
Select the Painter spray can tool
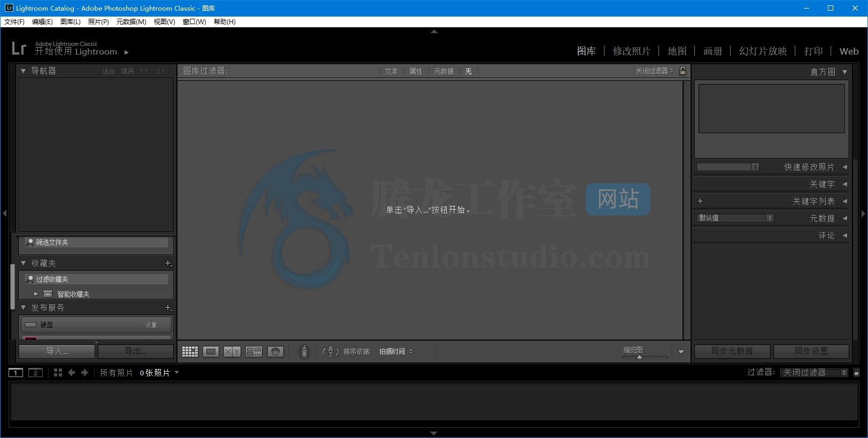click(x=304, y=351)
